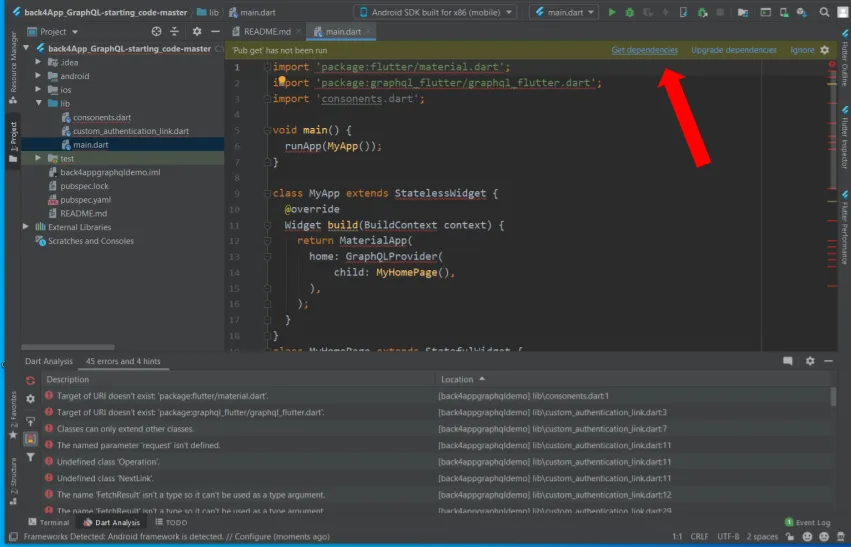The width and height of the screenshot is (851, 547).
Task: Open Flutter Inspector side tab
Action: coord(845,137)
